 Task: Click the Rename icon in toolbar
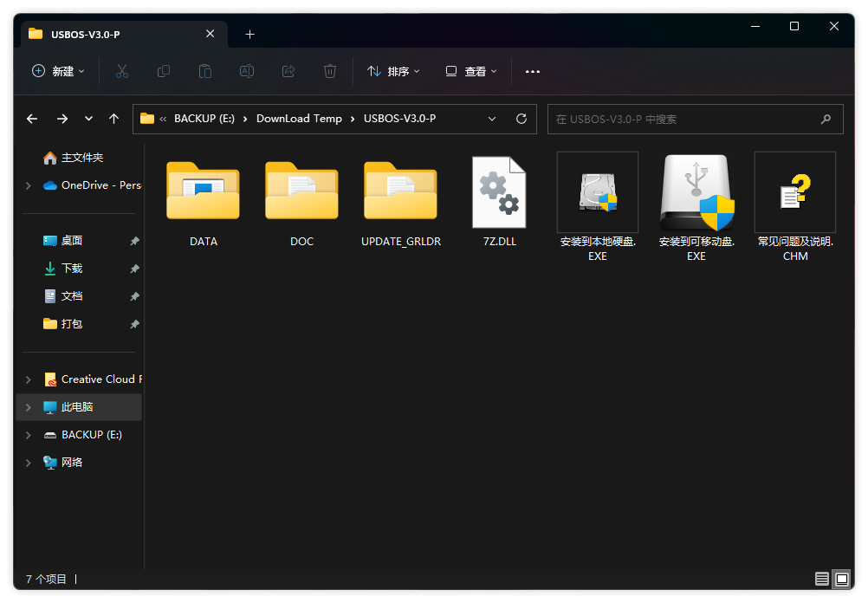pyautogui.click(x=247, y=71)
